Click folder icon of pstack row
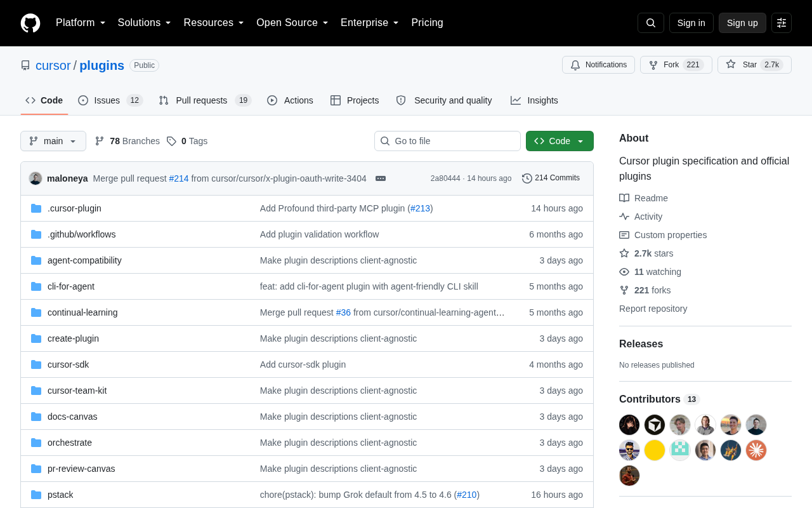The width and height of the screenshot is (812, 508). pos(36,495)
